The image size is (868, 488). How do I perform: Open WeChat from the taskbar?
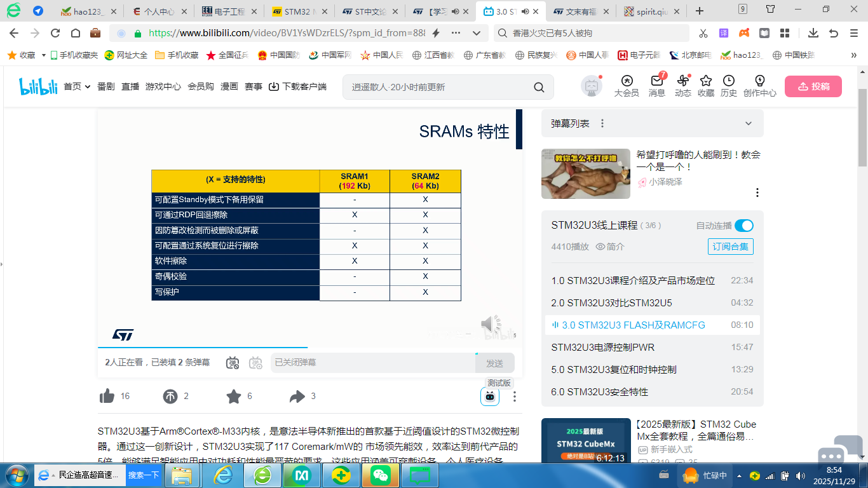(x=381, y=475)
